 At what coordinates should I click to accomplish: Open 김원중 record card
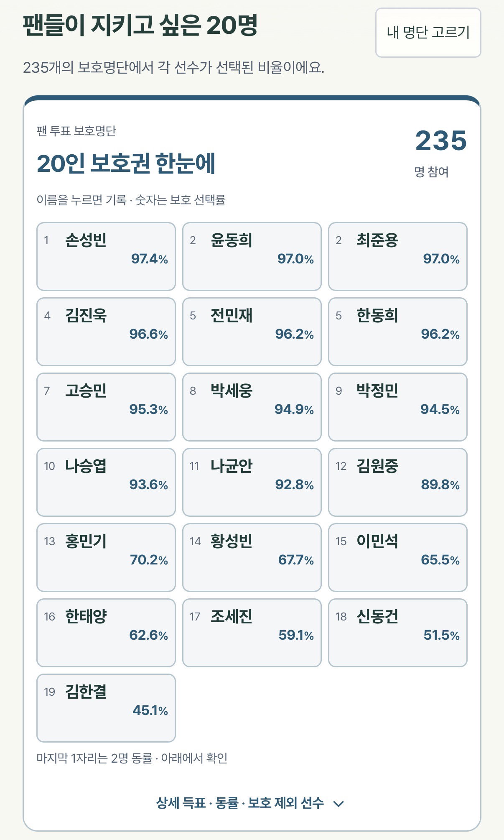pyautogui.click(x=398, y=482)
